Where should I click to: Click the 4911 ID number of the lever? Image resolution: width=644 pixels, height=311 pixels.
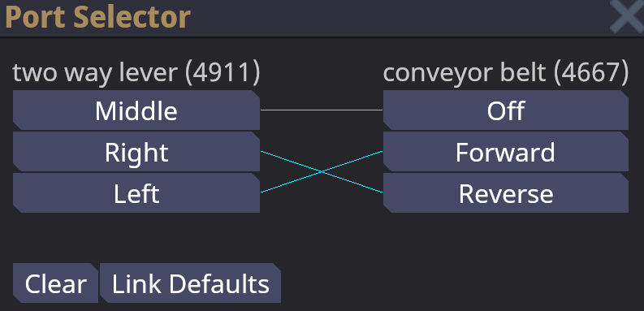(x=222, y=72)
